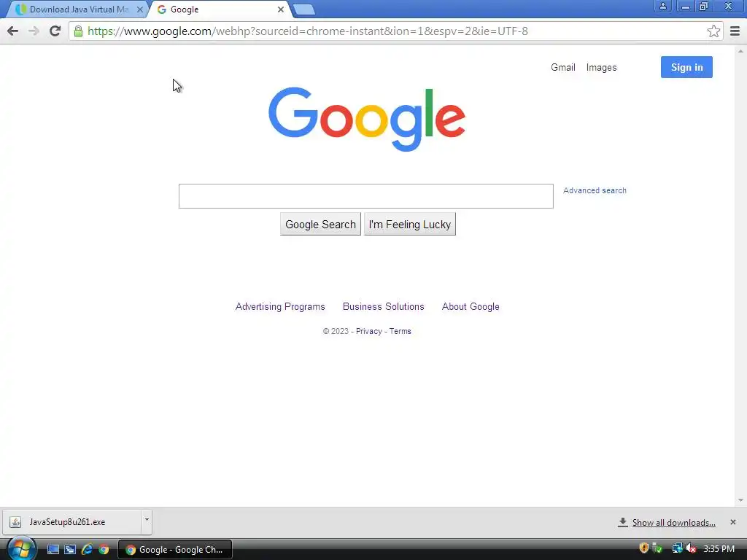Viewport: 747px width, 560px height.
Task: Click Show Desktop quick launch icon
Action: (x=53, y=550)
